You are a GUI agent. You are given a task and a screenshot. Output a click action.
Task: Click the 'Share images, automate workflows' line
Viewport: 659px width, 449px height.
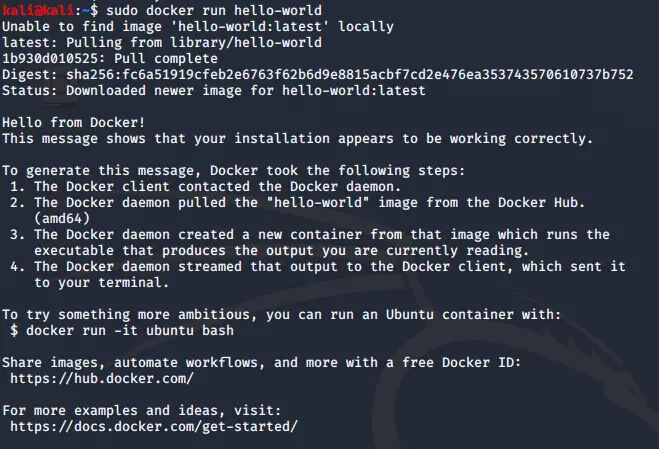coord(261,362)
